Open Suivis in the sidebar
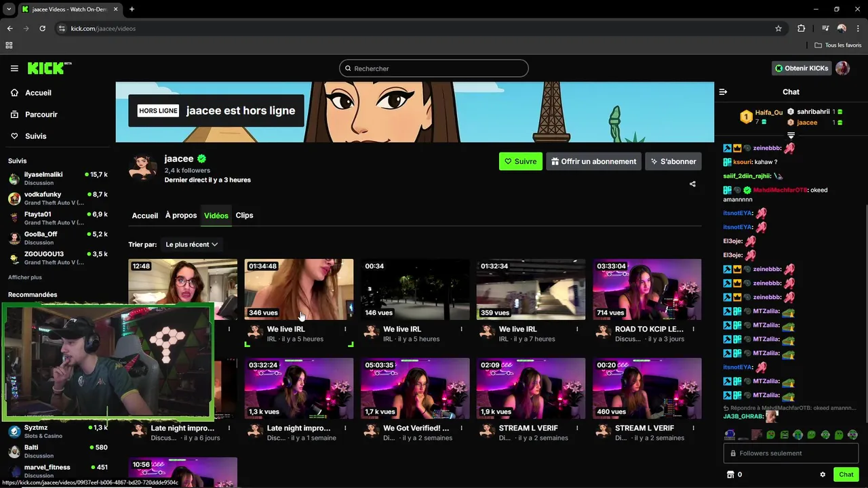 click(x=35, y=136)
